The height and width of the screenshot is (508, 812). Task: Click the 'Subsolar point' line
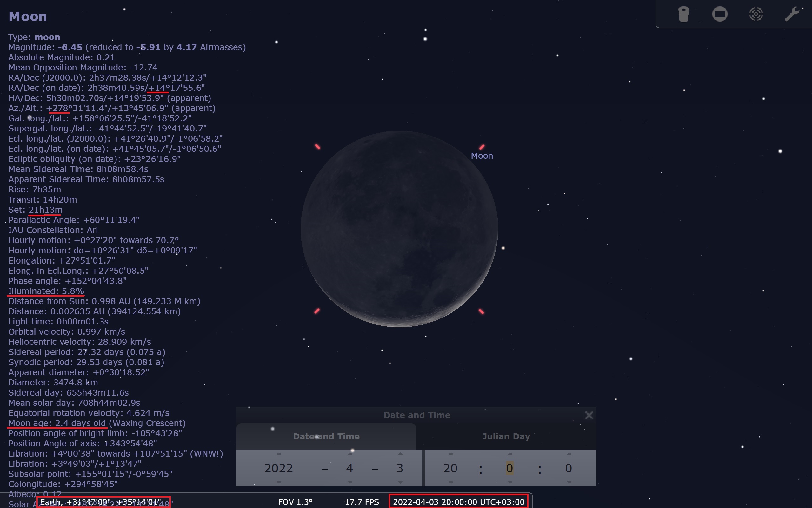pos(91,474)
